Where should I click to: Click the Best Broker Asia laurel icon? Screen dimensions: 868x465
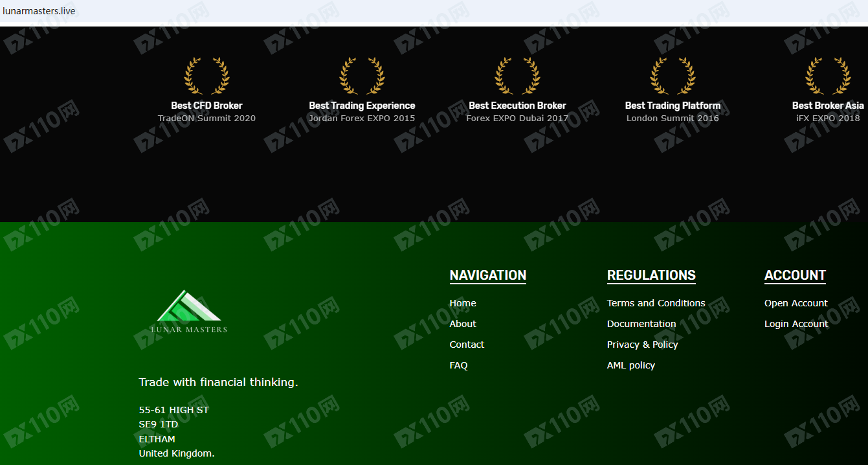coord(828,76)
